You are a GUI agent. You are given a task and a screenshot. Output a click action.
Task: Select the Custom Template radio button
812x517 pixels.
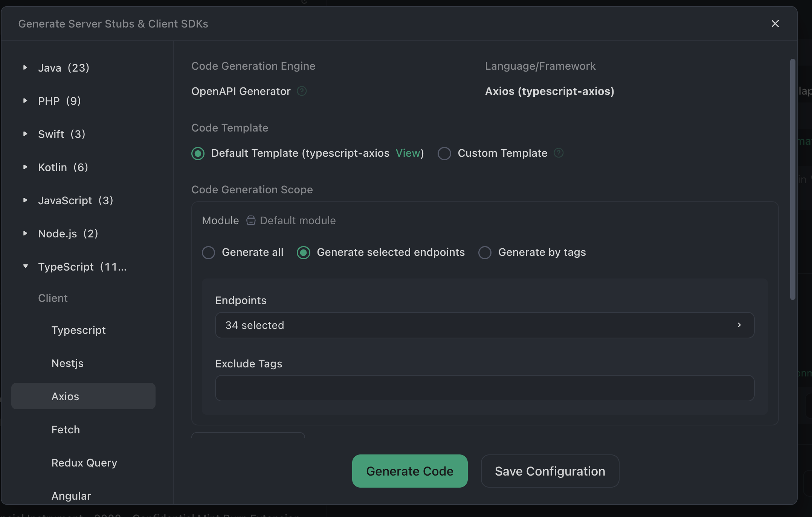[x=444, y=153]
